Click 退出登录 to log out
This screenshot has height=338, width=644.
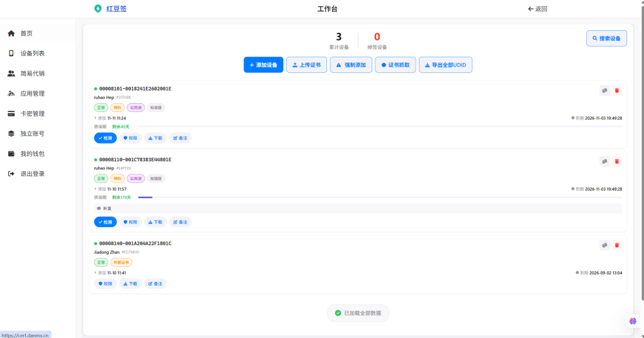click(32, 174)
